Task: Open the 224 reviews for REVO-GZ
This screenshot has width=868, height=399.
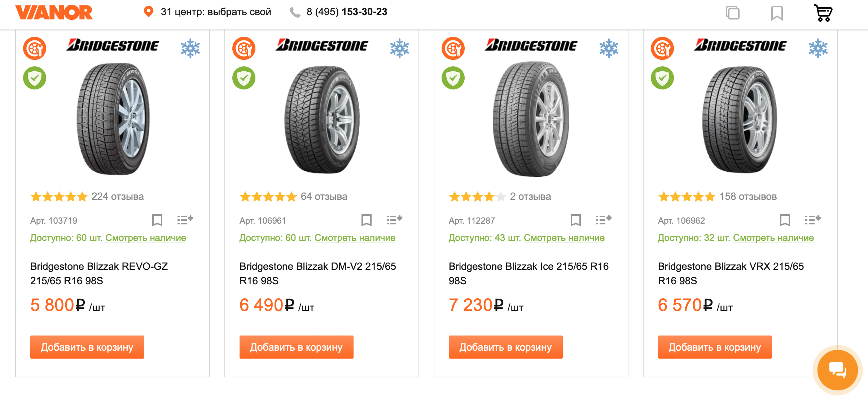Action: coord(117,197)
